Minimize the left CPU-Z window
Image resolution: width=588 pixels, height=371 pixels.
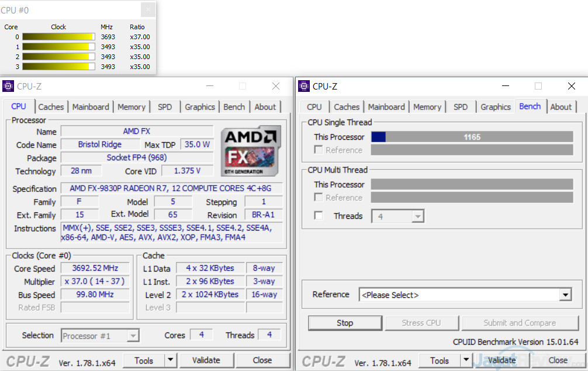pos(209,86)
